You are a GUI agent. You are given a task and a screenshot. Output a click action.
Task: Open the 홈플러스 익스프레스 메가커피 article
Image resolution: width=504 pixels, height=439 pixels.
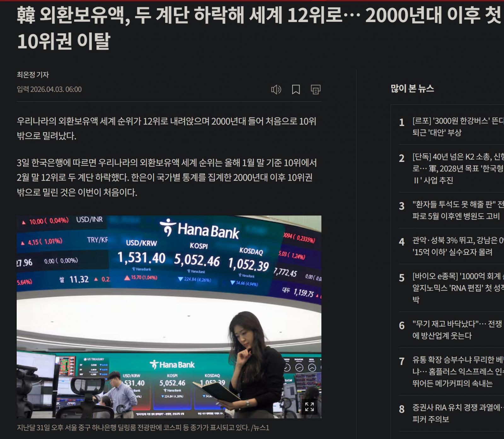pyautogui.click(x=457, y=372)
